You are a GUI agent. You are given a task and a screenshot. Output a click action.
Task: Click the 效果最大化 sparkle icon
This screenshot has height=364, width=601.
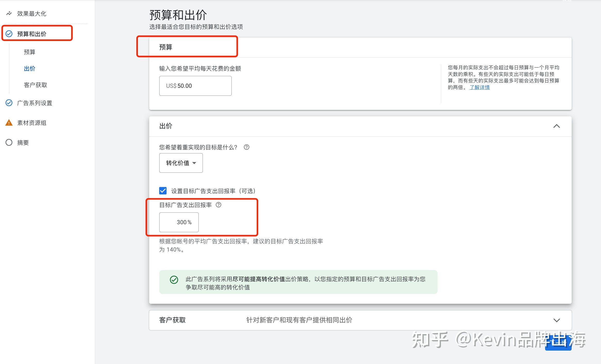[9, 13]
